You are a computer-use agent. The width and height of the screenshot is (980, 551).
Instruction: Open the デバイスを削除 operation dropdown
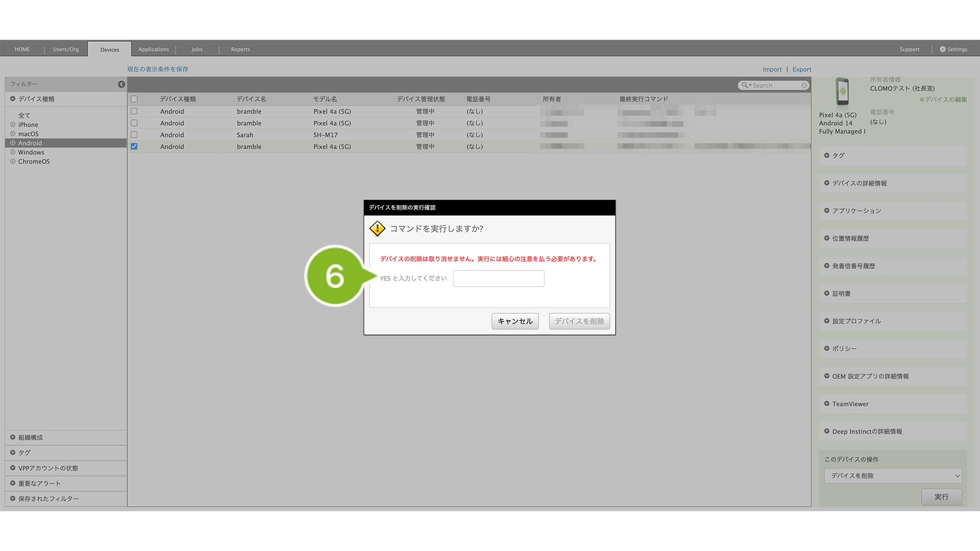coord(892,476)
